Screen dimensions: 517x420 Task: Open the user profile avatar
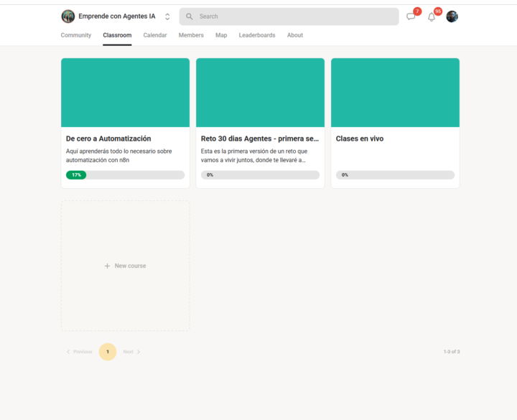452,17
